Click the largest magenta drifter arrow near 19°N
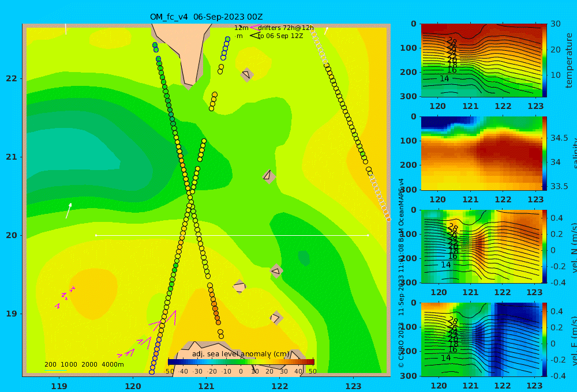 click(171, 317)
